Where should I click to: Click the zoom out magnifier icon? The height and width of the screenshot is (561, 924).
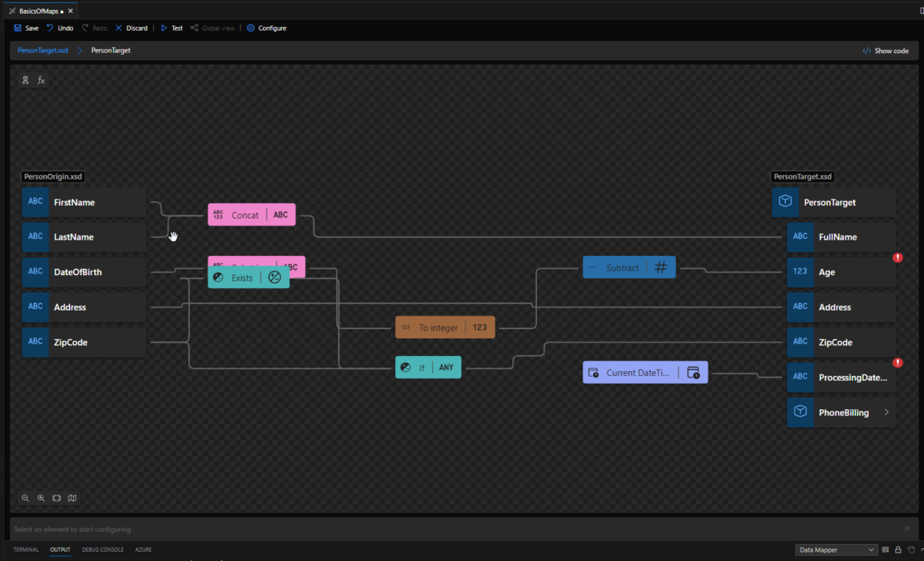25,499
